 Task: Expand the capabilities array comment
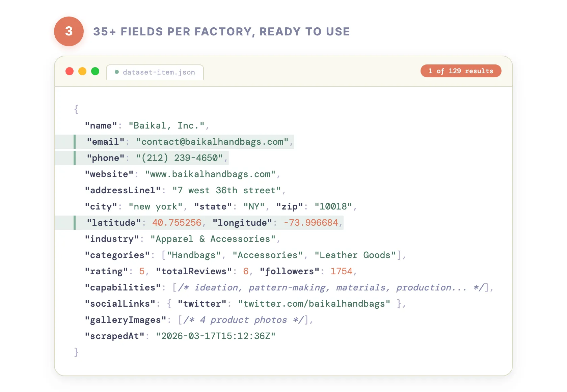coord(331,287)
